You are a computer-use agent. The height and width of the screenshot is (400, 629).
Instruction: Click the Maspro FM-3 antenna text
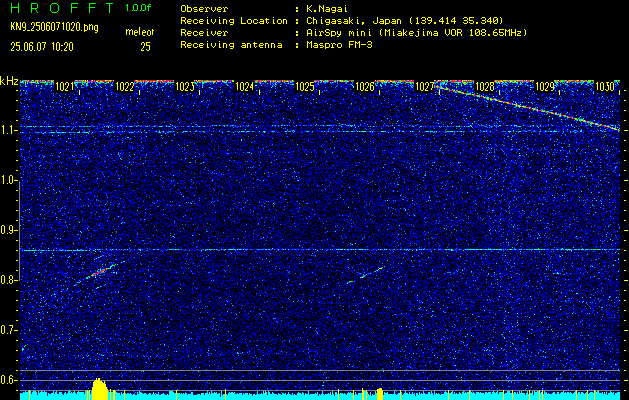click(339, 45)
